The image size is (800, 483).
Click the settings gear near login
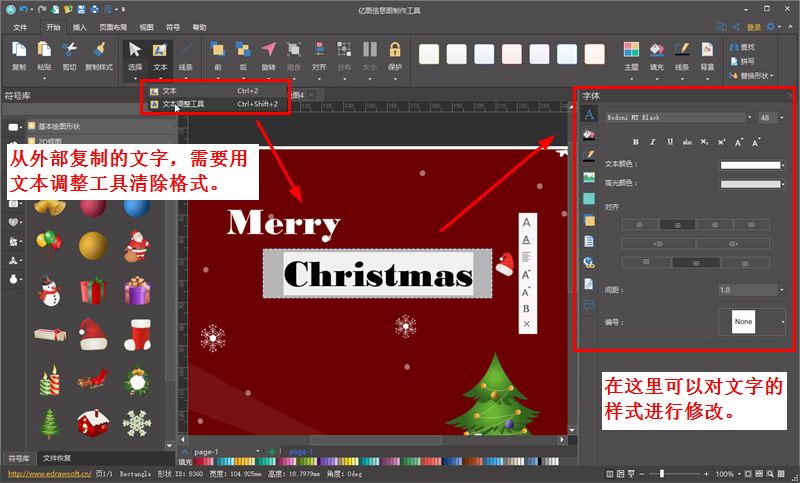tap(770, 27)
